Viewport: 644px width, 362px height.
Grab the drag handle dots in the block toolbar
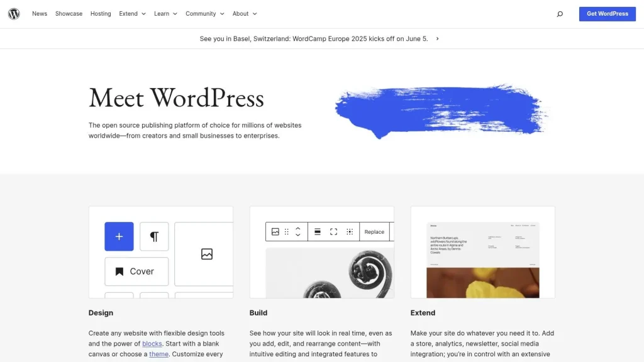point(286,231)
